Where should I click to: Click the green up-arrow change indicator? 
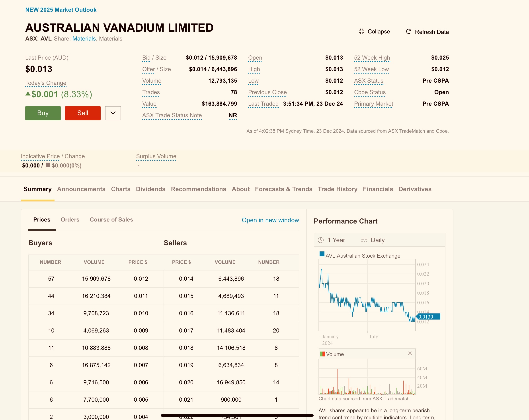[28, 94]
